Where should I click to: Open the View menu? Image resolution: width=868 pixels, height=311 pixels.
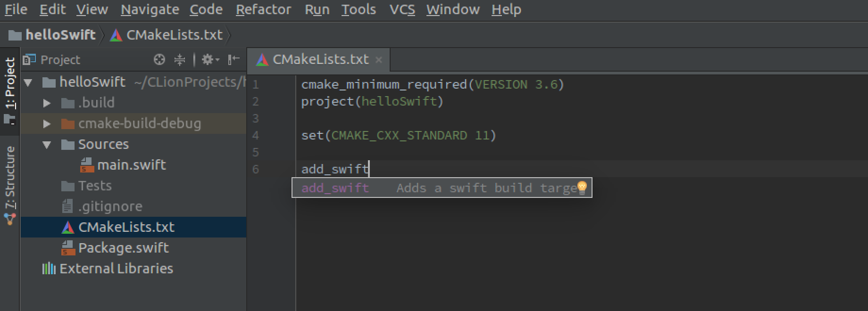(x=92, y=9)
